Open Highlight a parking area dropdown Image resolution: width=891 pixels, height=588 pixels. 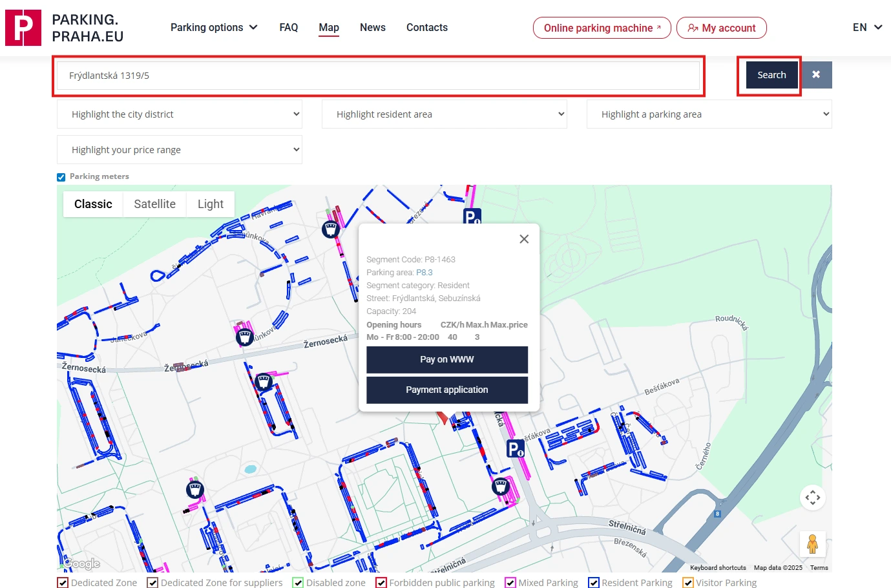(709, 114)
